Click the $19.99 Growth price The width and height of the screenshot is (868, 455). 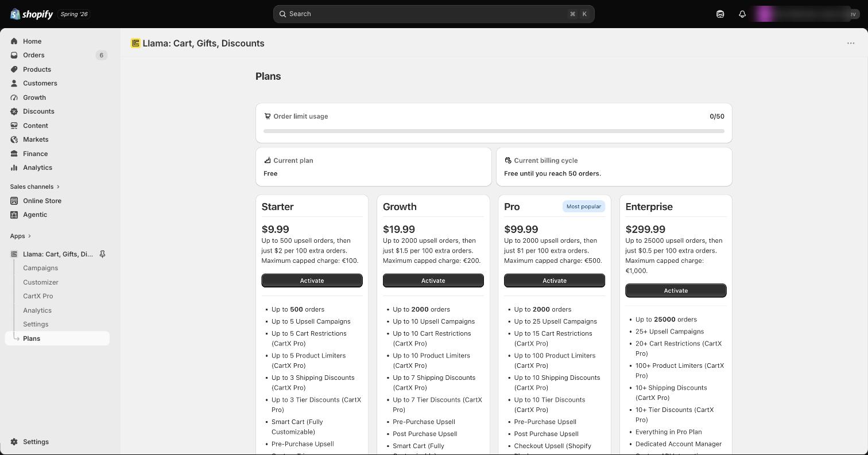tap(399, 229)
